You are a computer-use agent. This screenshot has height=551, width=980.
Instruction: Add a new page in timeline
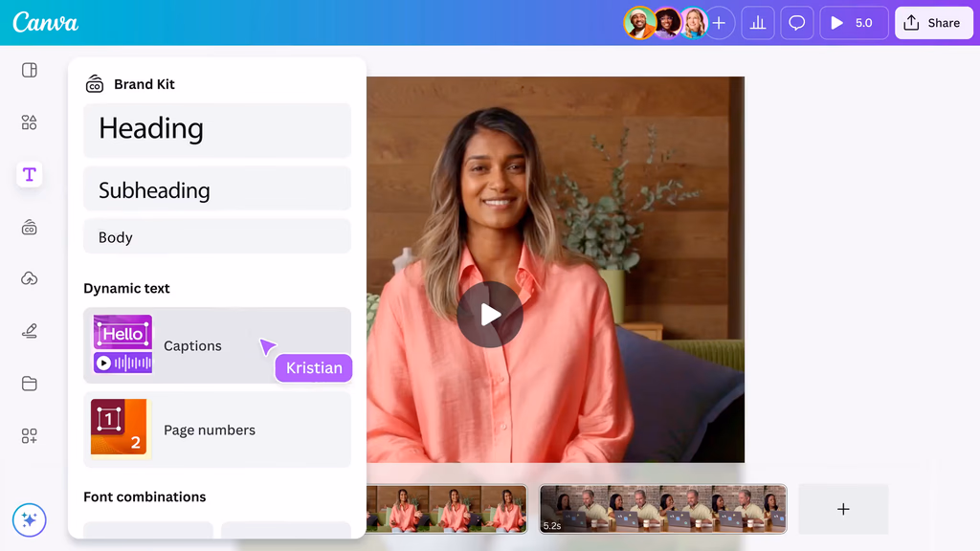[842, 509]
